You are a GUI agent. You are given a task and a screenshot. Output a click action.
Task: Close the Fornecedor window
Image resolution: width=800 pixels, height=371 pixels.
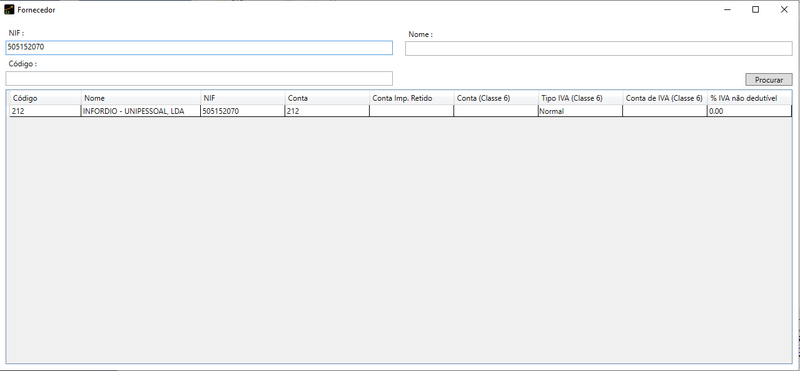[784, 10]
